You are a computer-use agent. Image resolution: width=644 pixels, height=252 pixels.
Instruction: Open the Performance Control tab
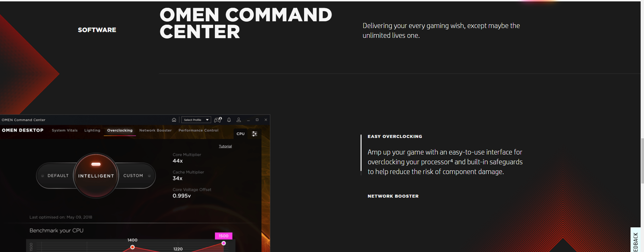(x=198, y=130)
